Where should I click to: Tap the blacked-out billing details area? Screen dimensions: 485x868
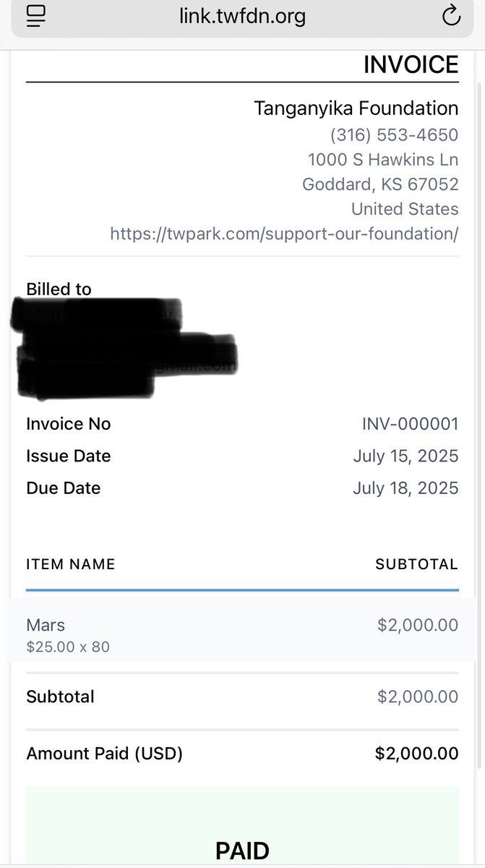(x=124, y=347)
